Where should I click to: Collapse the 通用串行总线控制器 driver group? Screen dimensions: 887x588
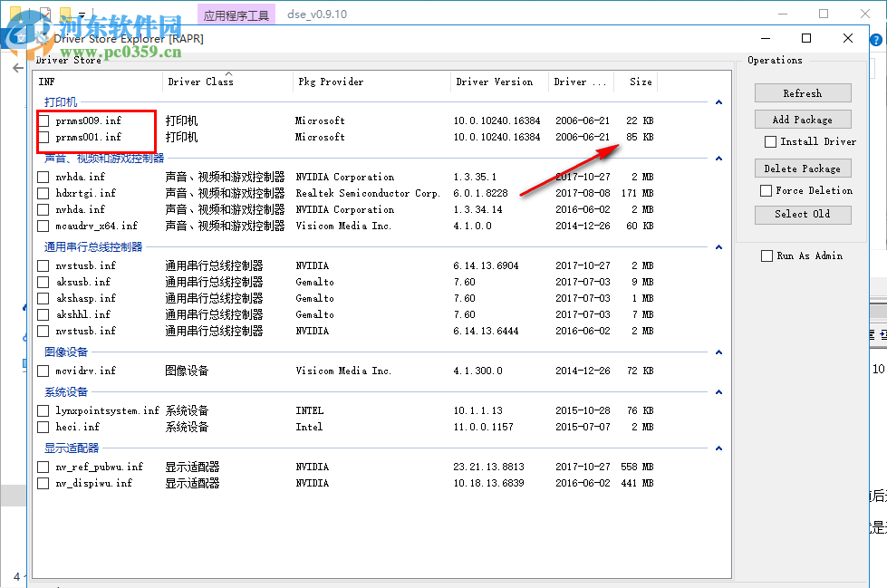point(719,246)
